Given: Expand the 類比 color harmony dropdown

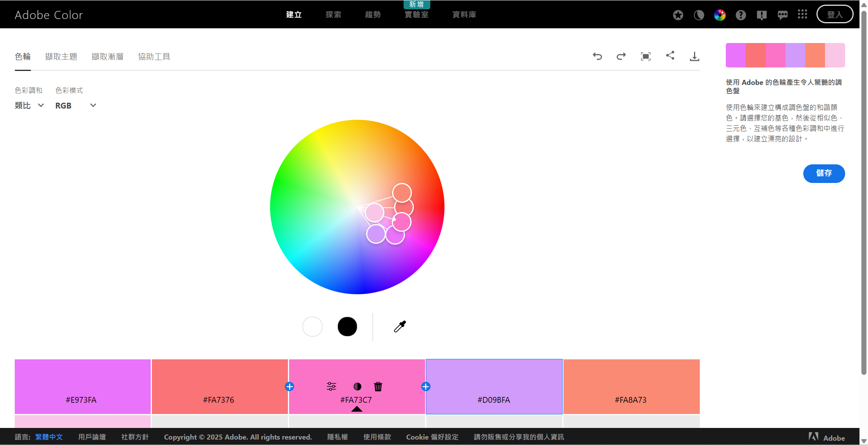Looking at the screenshot, I should pyautogui.click(x=29, y=105).
